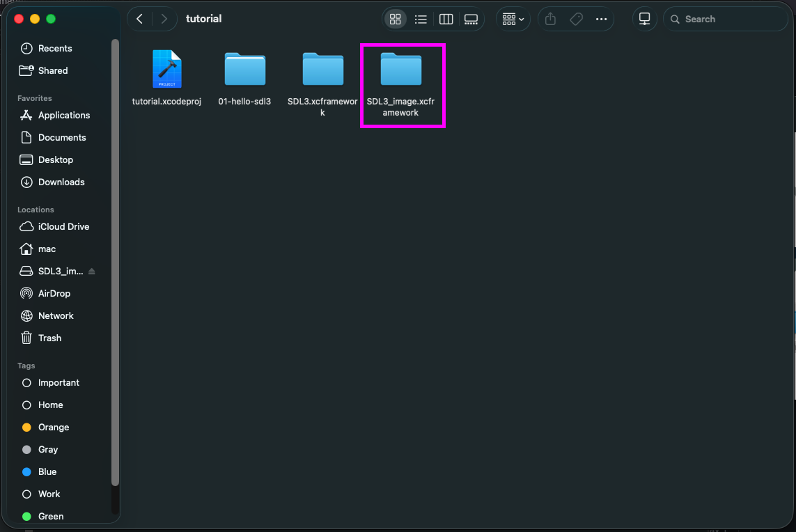
Task: Open Desktop in the sidebar
Action: pos(55,160)
